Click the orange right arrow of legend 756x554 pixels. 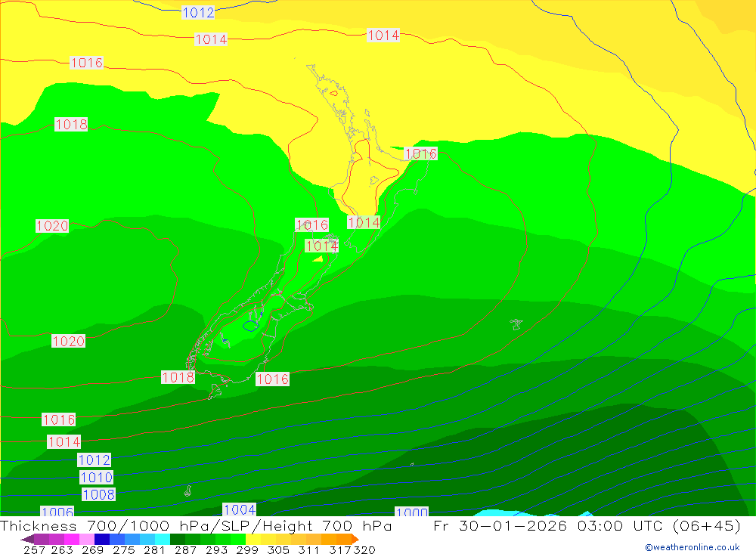[355, 539]
